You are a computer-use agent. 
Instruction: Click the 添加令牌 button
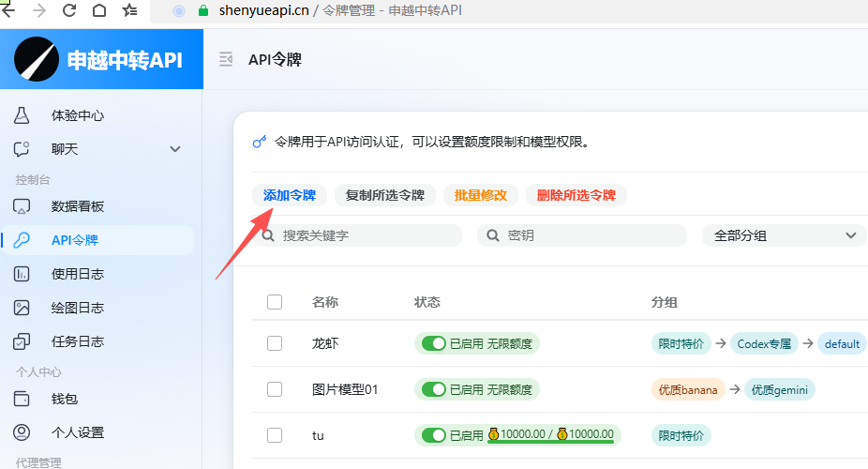point(289,195)
